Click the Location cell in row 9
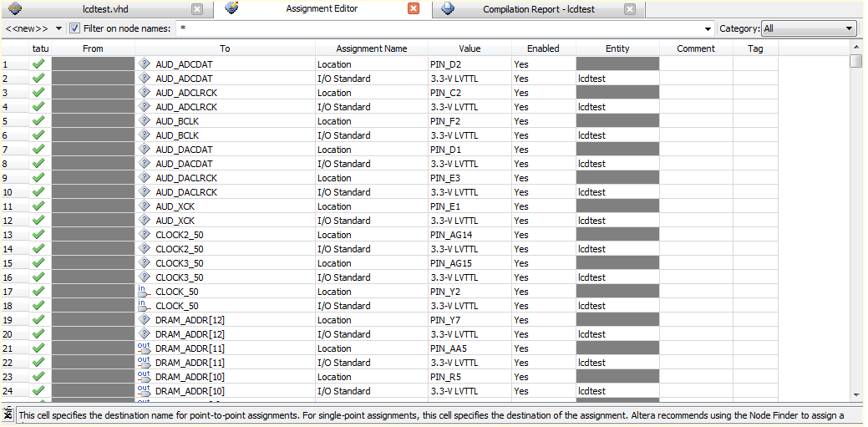Image resolution: width=868 pixels, height=427 pixels. pyautogui.click(x=372, y=178)
